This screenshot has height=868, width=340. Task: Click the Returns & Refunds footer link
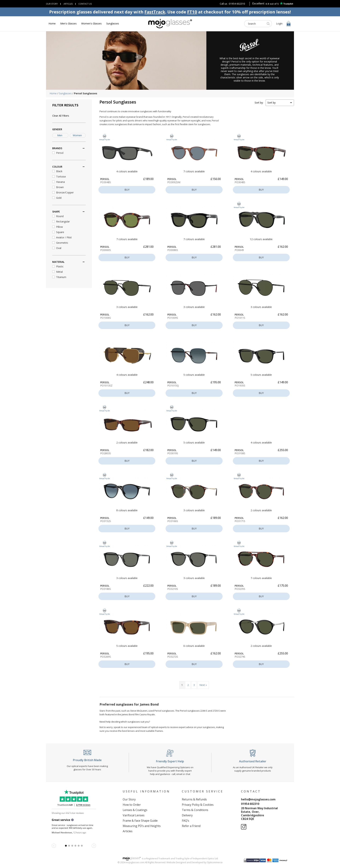click(x=194, y=799)
